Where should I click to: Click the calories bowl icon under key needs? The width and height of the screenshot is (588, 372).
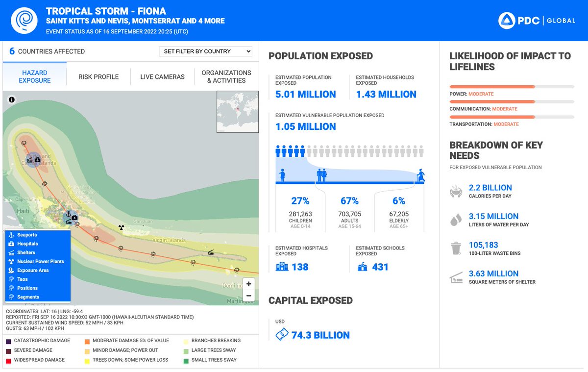click(x=456, y=191)
